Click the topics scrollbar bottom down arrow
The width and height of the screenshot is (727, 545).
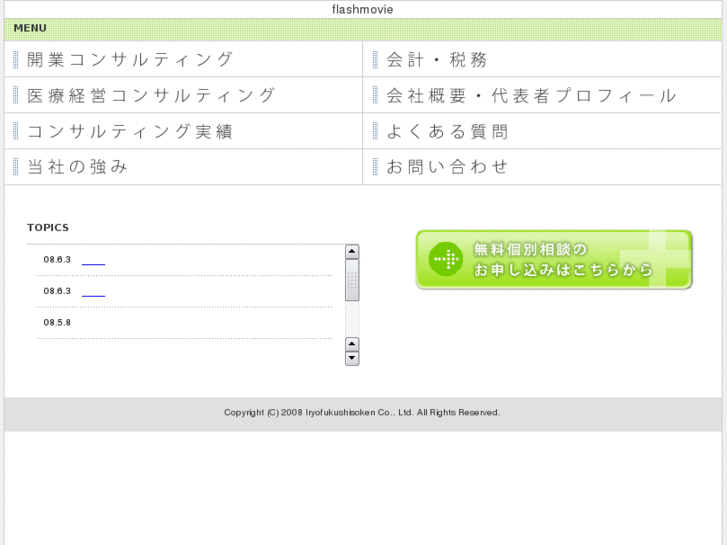[x=352, y=359]
